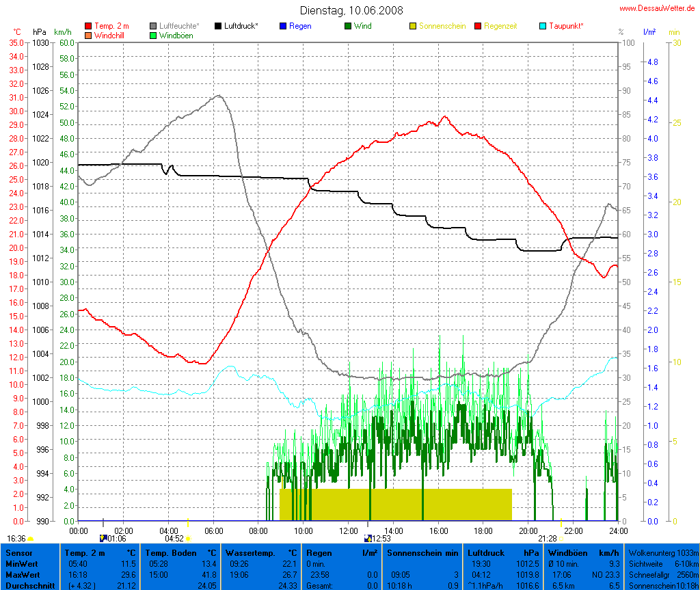This screenshot has height=590, width=700.
Task: Click the Luftdruck legend label text
Action: (x=241, y=26)
